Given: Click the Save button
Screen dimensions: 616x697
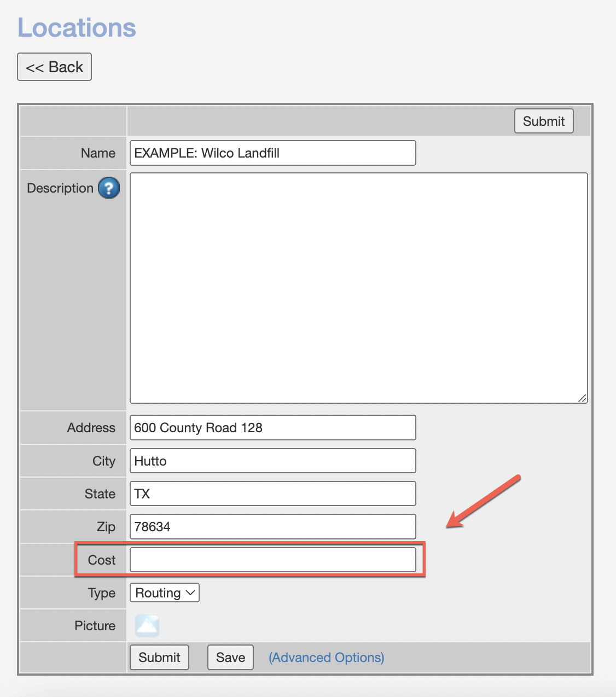Looking at the screenshot, I should (230, 657).
